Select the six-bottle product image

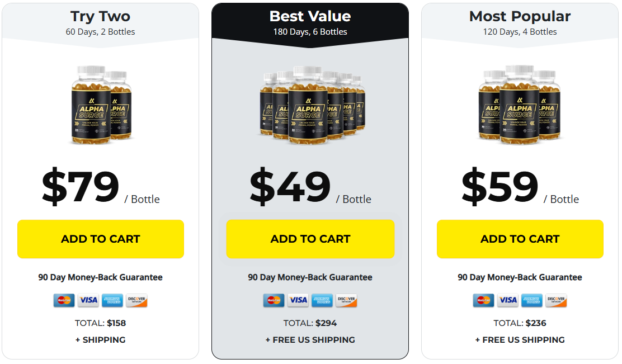click(x=312, y=105)
